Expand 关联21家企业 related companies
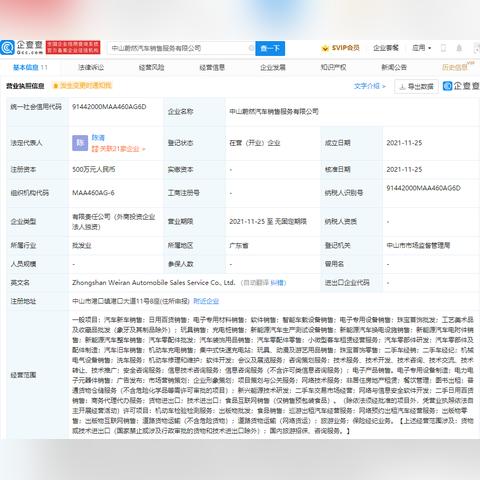This screenshot has width=480, height=480. click(119, 149)
